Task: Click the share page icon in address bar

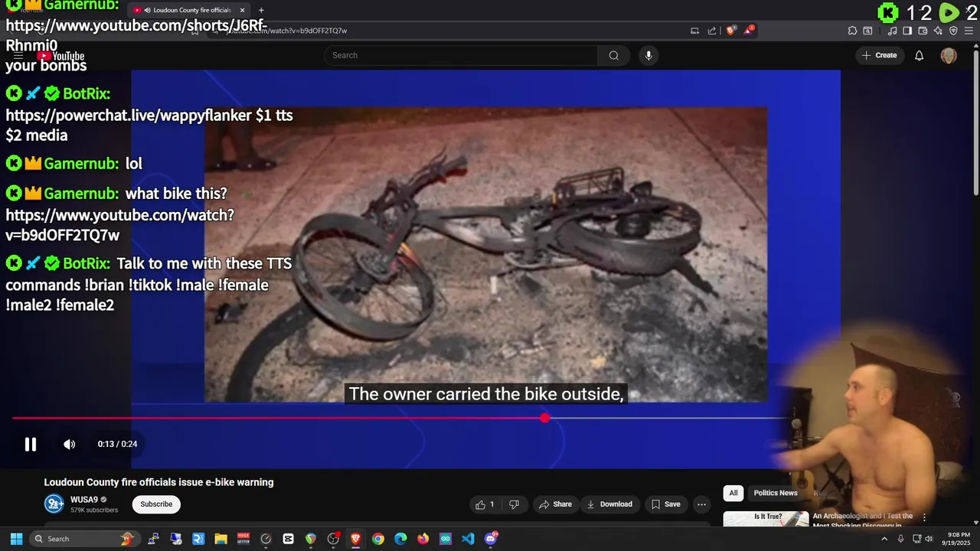Action: 712,31
